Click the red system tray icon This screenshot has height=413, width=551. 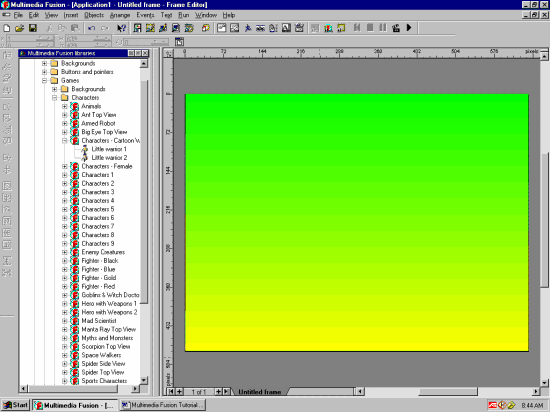click(x=493, y=405)
